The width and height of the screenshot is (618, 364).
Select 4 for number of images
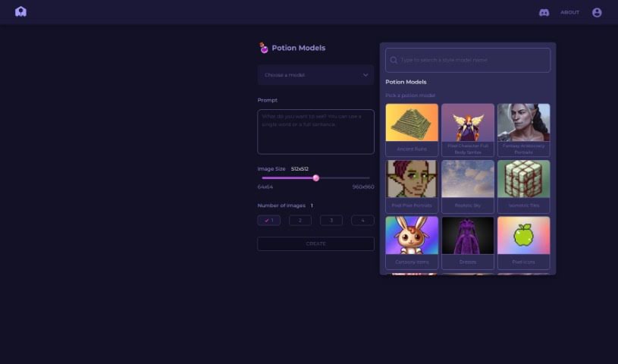[x=362, y=221]
